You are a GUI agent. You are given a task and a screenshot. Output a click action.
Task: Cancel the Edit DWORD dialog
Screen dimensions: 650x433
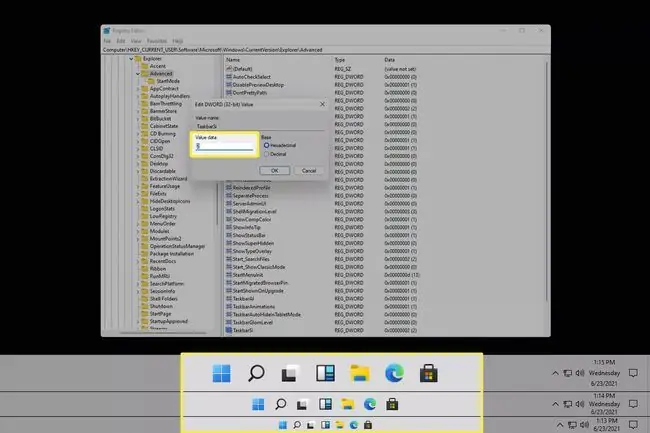pos(309,171)
